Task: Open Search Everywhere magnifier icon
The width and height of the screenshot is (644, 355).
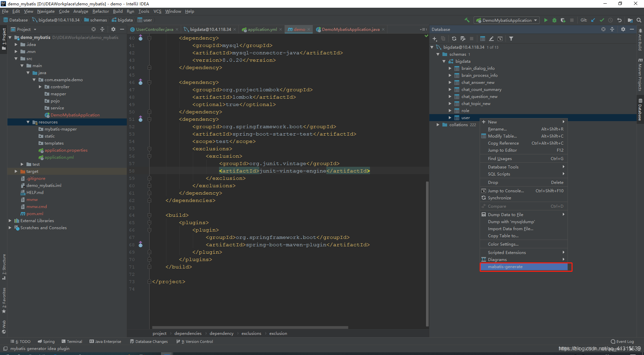Action: pos(639,20)
